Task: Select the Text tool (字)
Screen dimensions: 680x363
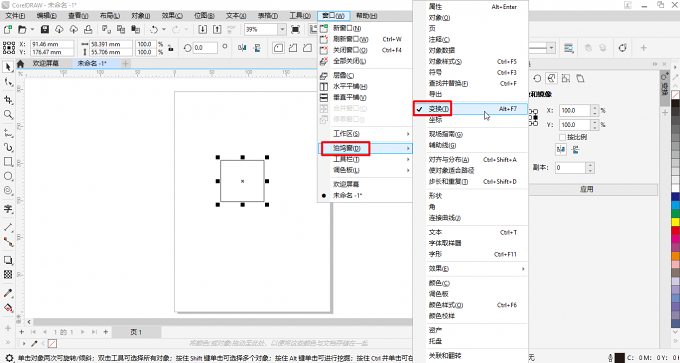Action: coord(8,209)
